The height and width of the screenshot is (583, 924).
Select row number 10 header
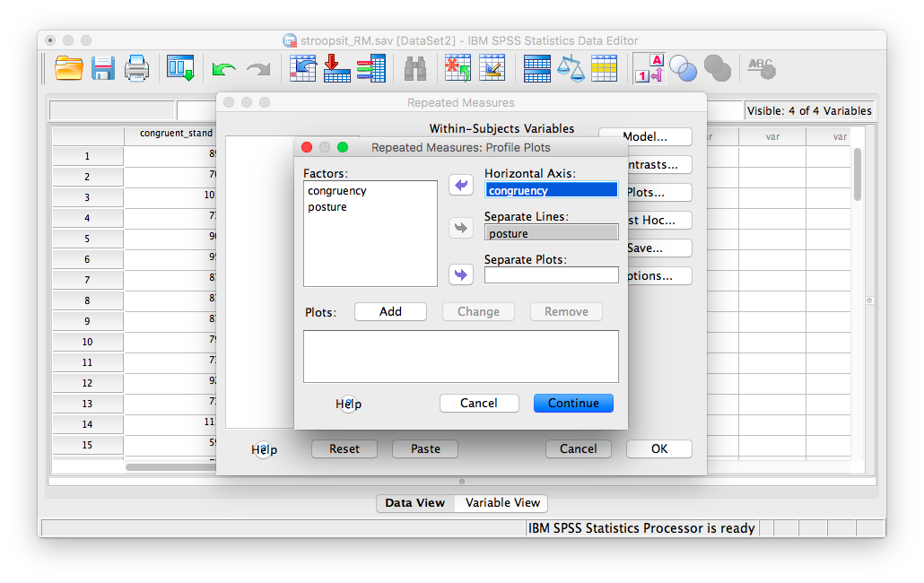[x=87, y=342]
